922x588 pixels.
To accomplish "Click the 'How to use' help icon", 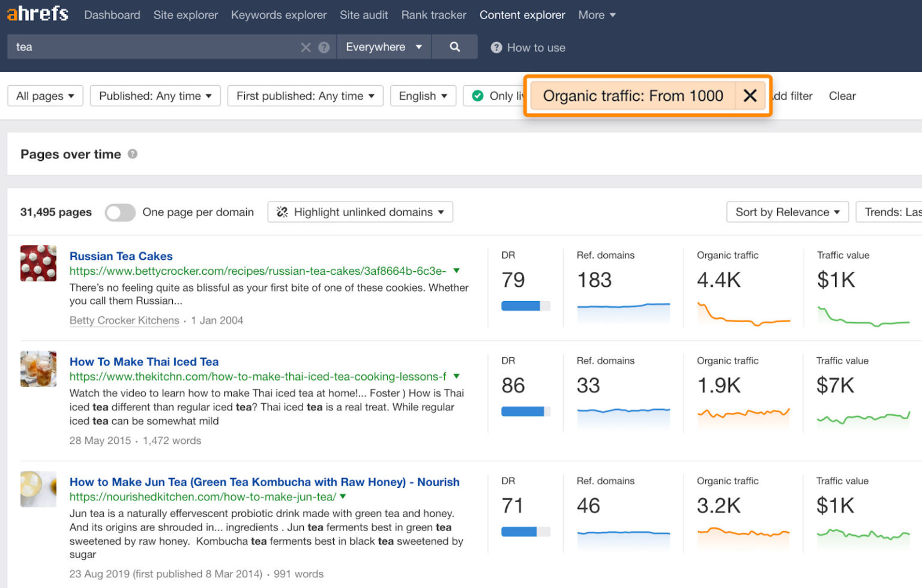I will (496, 47).
